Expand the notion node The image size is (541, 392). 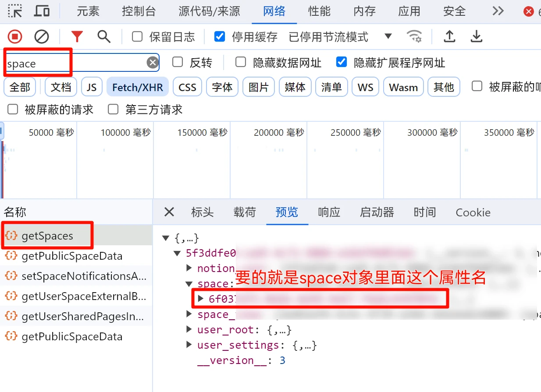pos(189,268)
